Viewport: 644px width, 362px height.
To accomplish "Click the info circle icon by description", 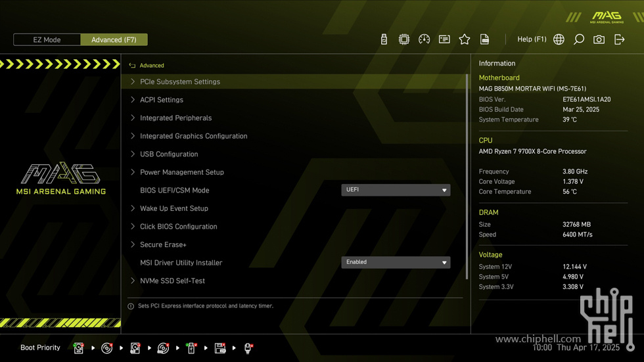I will coord(131,306).
